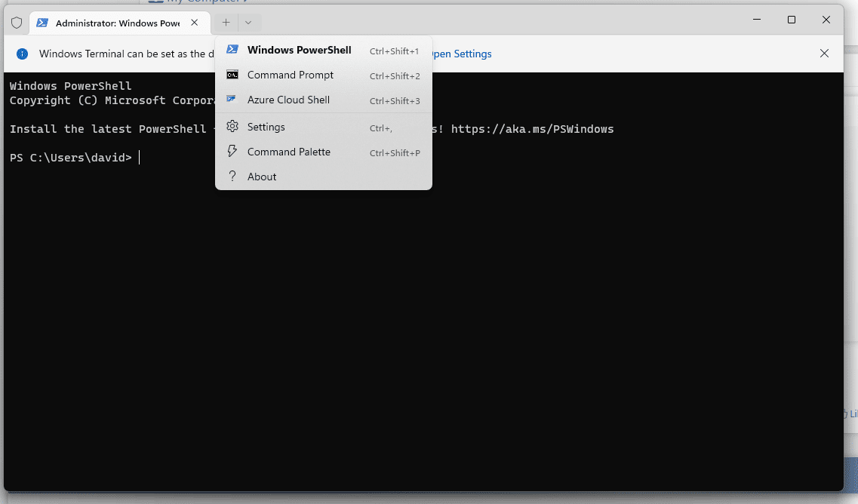Click 'Install the latest PowerShell' terminal text

coord(108,129)
